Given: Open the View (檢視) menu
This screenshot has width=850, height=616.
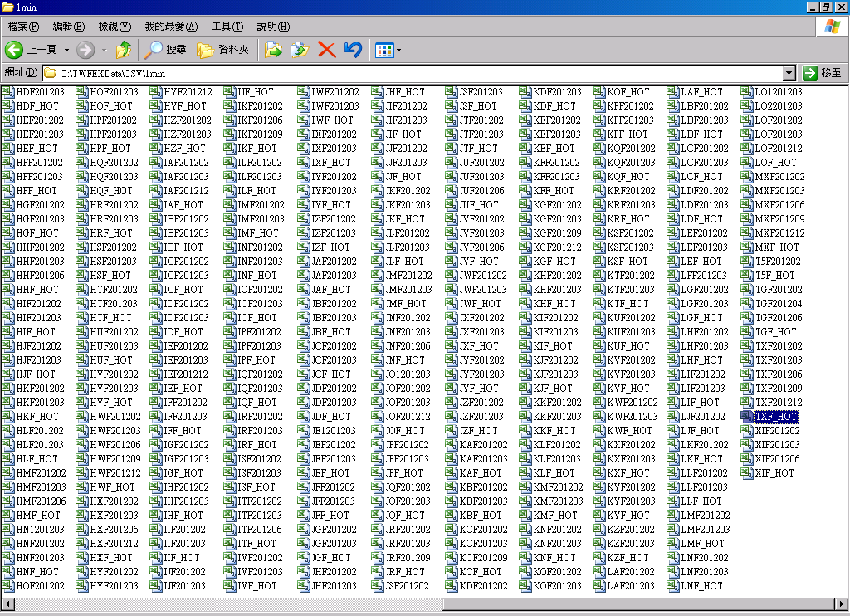Looking at the screenshot, I should tap(115, 26).
